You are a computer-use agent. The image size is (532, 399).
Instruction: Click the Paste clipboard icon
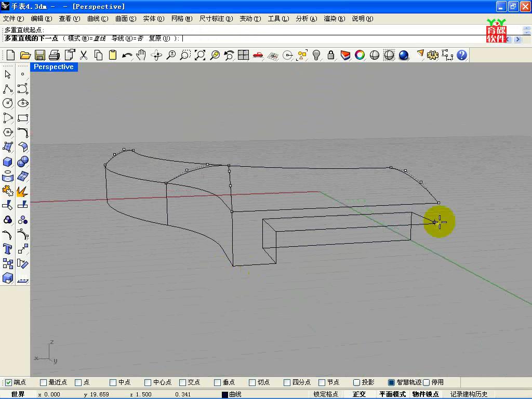click(113, 55)
